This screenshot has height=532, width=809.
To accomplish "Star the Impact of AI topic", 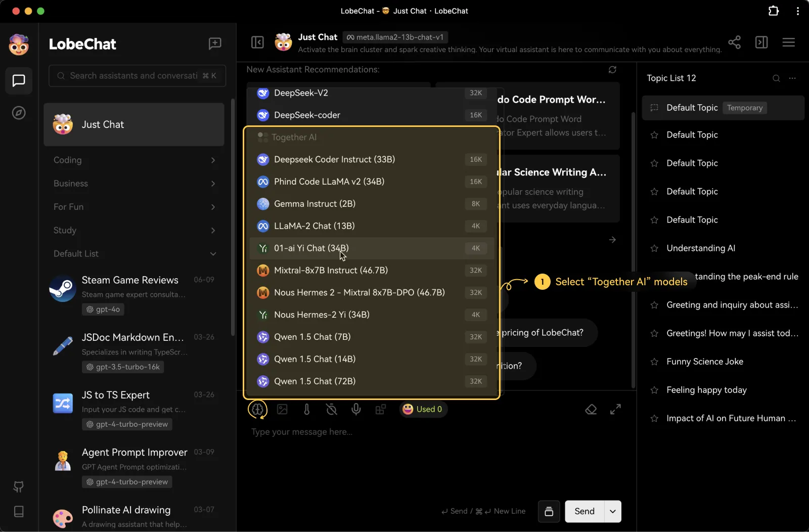I will pos(654,418).
